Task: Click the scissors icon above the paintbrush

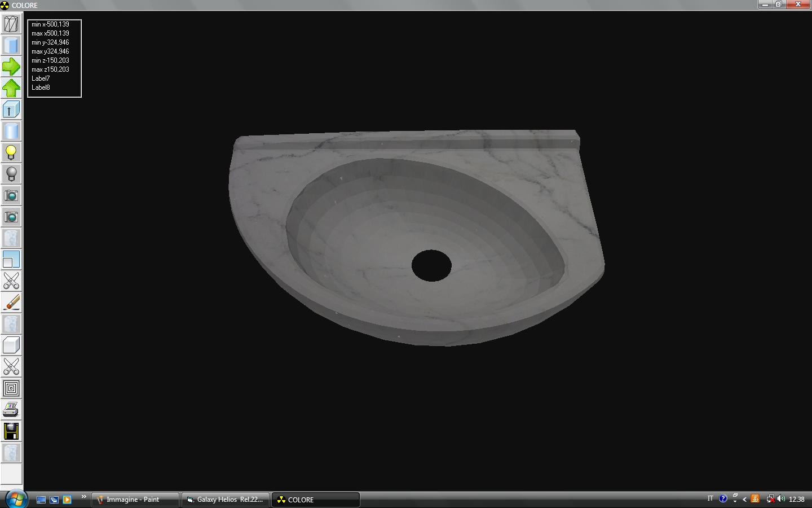Action: pyautogui.click(x=11, y=281)
